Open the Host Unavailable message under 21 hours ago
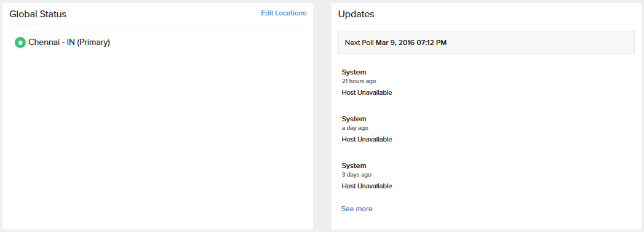This screenshot has width=644, height=232. tap(367, 92)
